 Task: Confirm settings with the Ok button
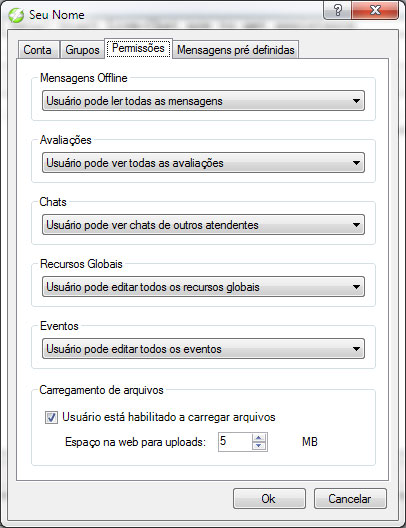pos(269,499)
